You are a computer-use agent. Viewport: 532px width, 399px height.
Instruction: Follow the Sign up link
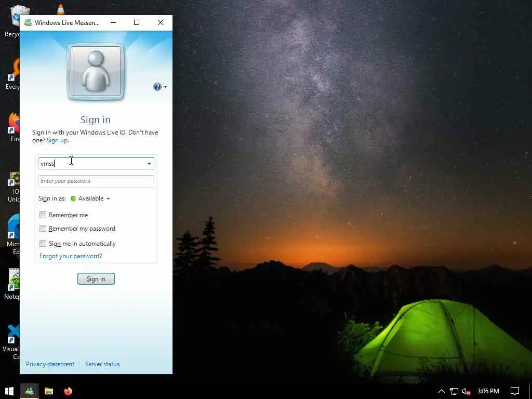click(57, 140)
